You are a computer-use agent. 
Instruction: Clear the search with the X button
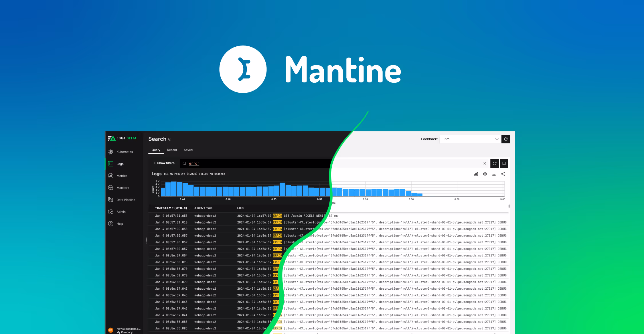click(x=485, y=163)
